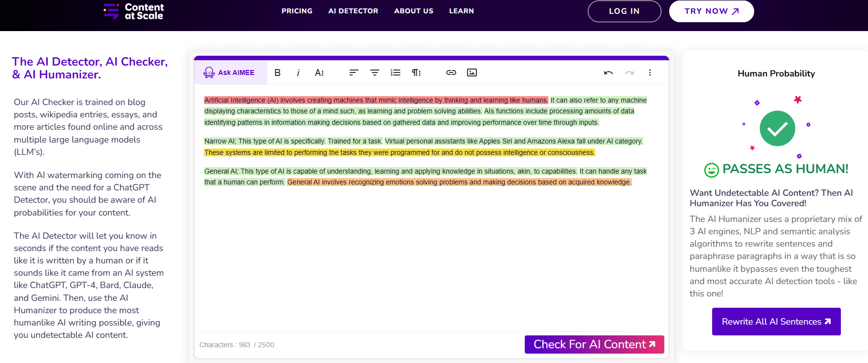
Task: Open the paragraph format dropdown
Action: [416, 73]
